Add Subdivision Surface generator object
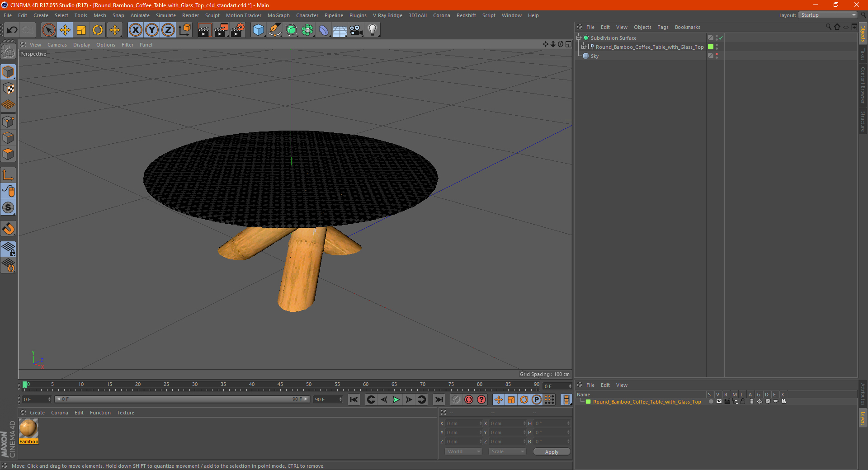 (291, 30)
